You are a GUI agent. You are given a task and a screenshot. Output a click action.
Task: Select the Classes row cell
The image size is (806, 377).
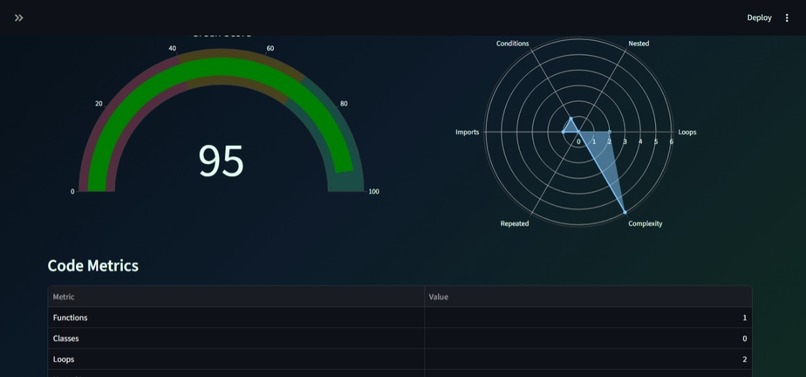point(236,338)
